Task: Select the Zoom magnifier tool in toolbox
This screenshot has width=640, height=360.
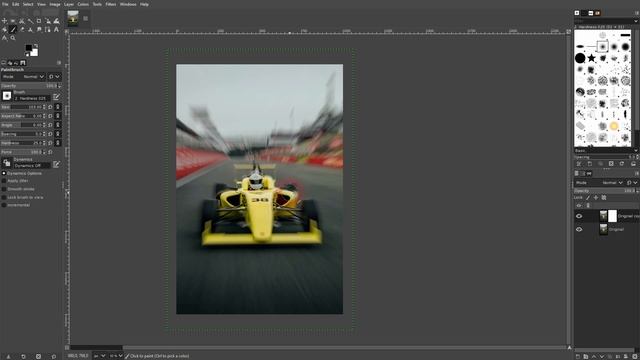Action: pos(13,38)
